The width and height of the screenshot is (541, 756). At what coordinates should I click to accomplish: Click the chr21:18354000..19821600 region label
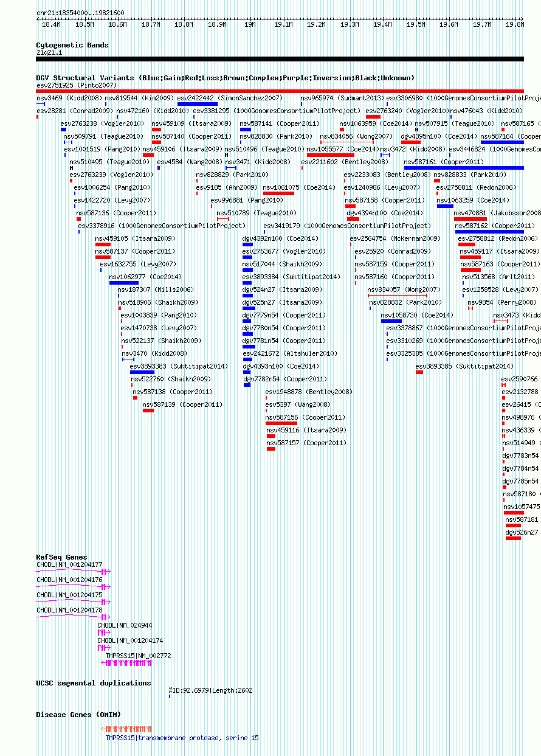coord(80,13)
